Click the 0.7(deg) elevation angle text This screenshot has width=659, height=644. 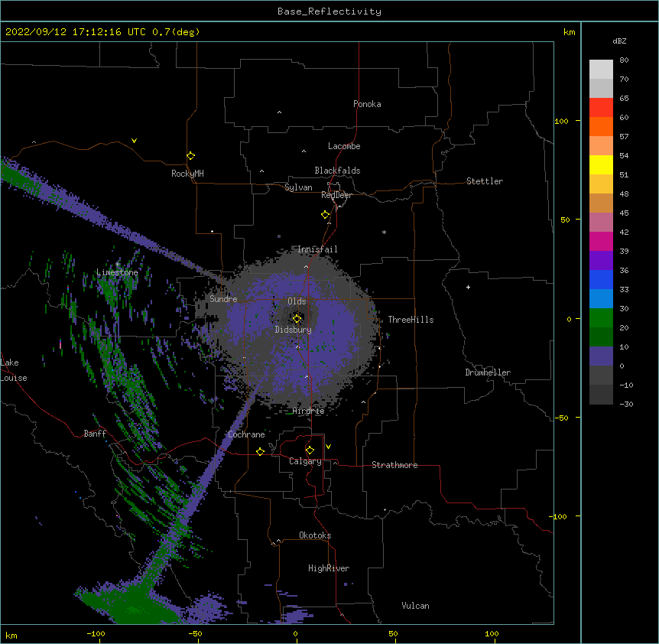coord(176,32)
